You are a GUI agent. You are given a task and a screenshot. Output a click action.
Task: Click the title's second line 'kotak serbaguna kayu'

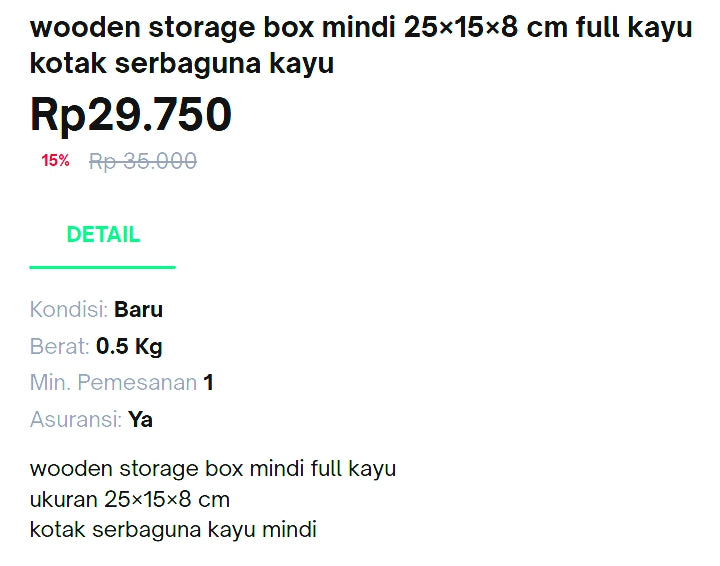[x=182, y=64]
